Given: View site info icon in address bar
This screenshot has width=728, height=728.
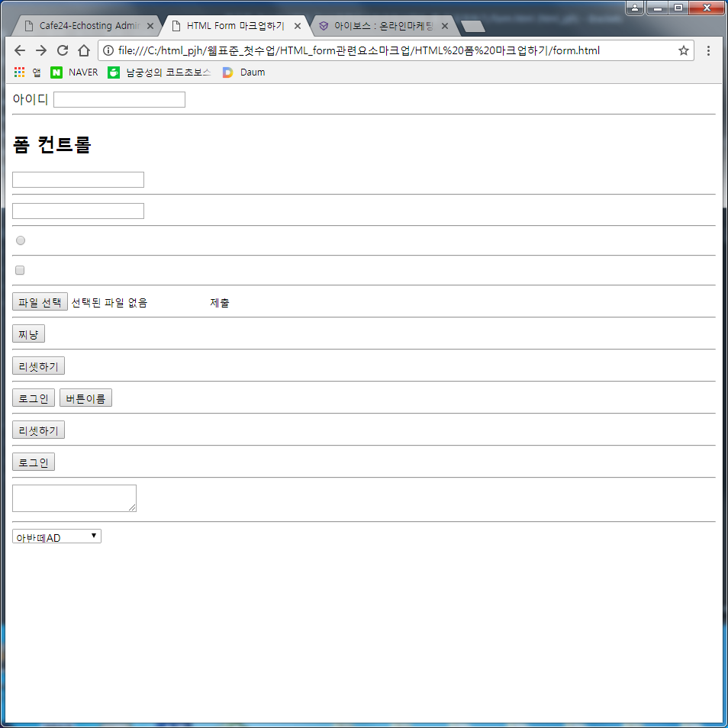Looking at the screenshot, I should (x=108, y=50).
